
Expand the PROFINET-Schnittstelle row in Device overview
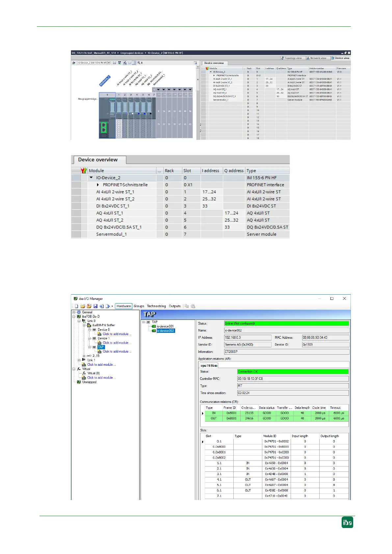coord(98,185)
